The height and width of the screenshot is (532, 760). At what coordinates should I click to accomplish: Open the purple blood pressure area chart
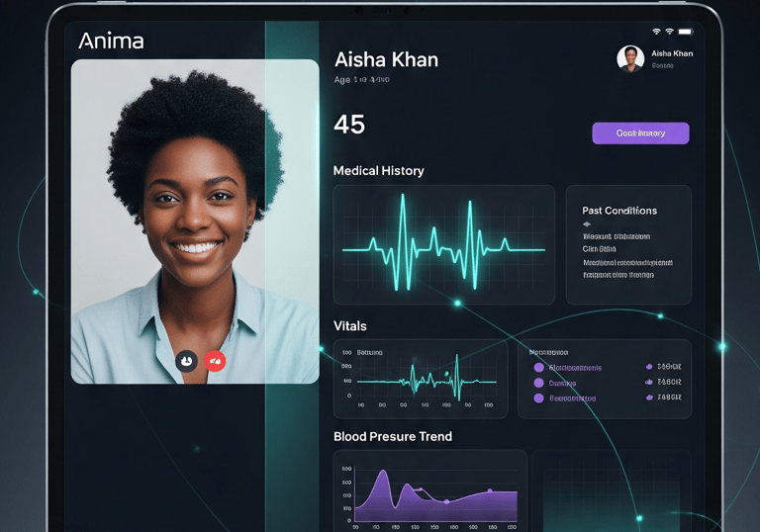pos(429,490)
